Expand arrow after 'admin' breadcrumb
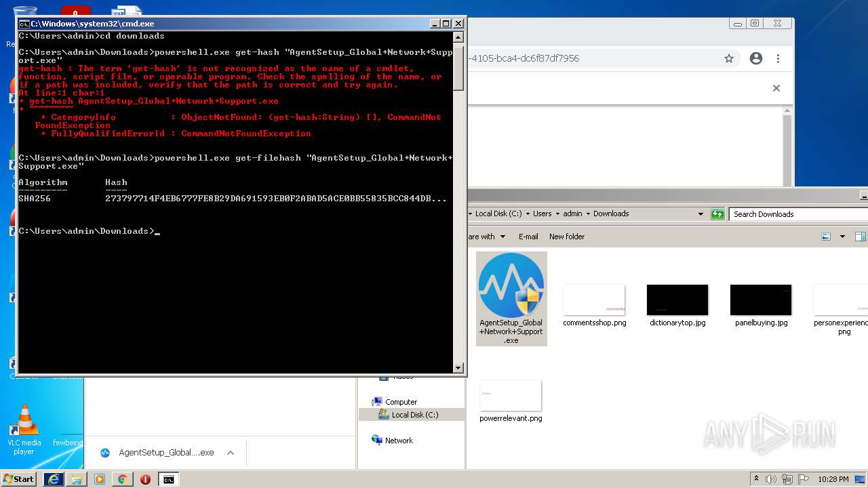The image size is (868, 488). click(588, 213)
